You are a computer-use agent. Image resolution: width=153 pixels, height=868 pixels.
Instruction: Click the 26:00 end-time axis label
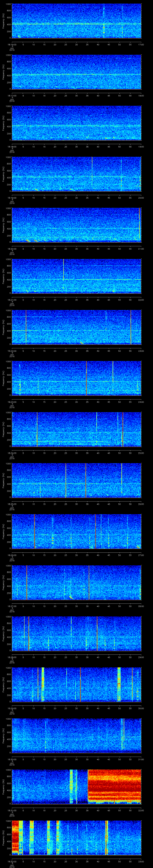141,504
